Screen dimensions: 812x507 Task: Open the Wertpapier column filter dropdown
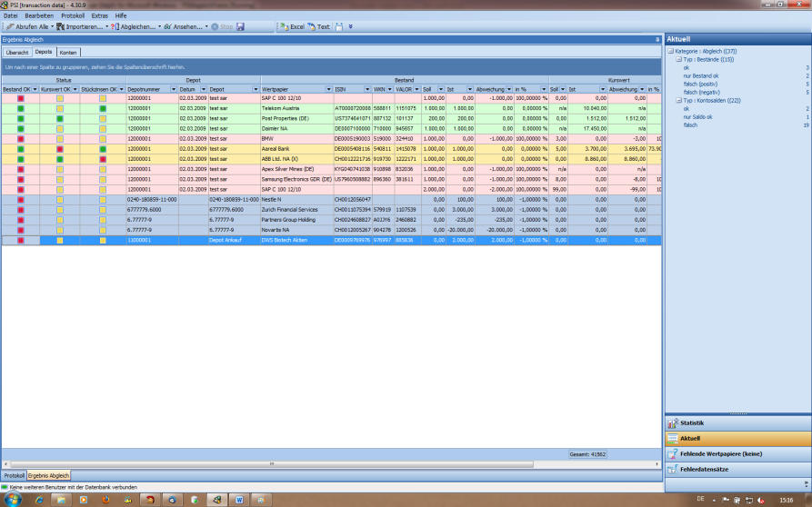pos(327,89)
